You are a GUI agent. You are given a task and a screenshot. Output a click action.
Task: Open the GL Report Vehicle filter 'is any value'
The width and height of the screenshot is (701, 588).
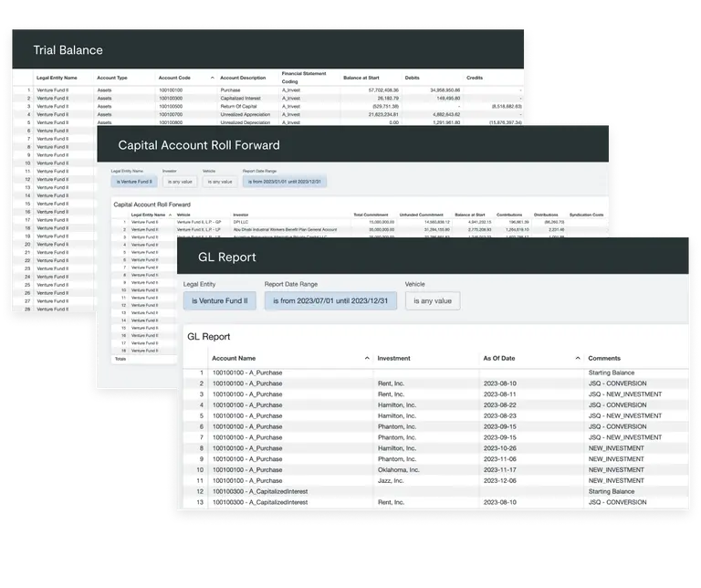(x=433, y=300)
